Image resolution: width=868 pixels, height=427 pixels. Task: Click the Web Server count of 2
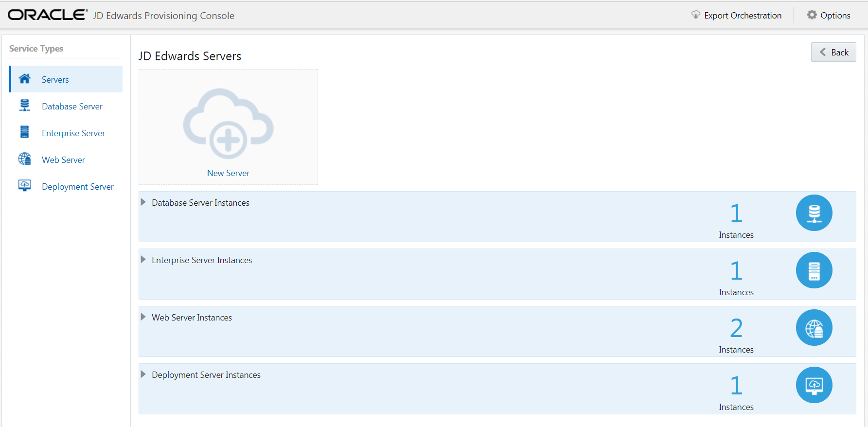(736, 328)
